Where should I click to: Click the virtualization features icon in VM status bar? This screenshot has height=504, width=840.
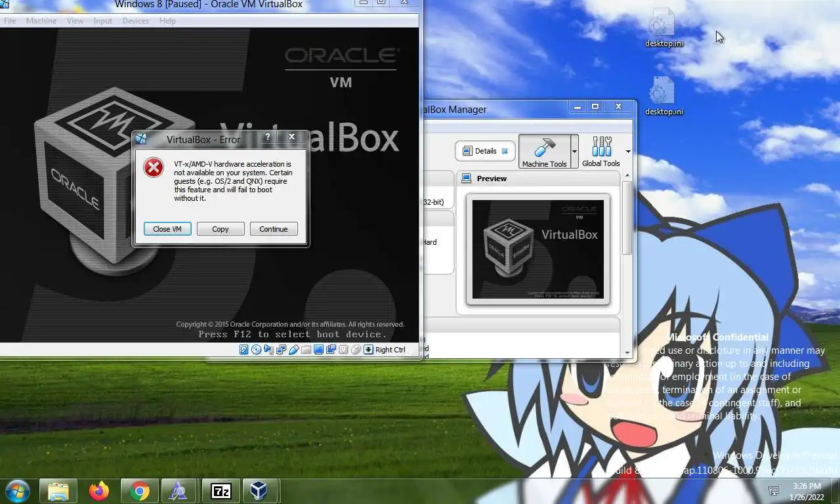(x=343, y=350)
